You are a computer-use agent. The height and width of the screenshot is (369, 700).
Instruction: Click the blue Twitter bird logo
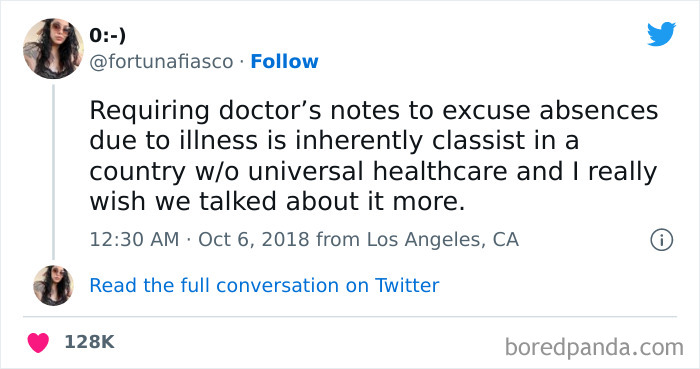point(661,34)
